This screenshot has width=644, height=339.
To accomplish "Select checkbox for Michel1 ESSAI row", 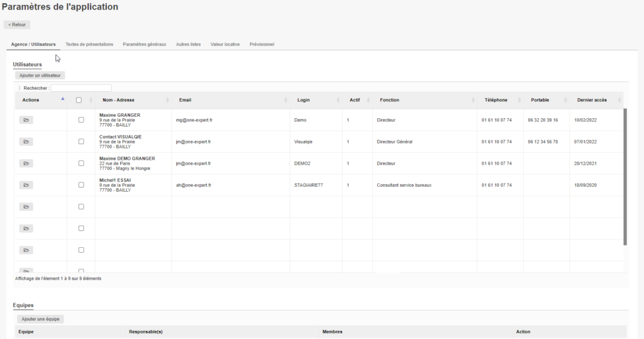I will click(x=81, y=185).
